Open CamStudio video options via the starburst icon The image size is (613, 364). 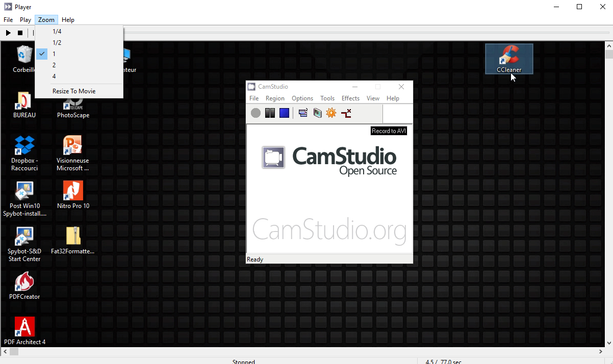coord(331,113)
